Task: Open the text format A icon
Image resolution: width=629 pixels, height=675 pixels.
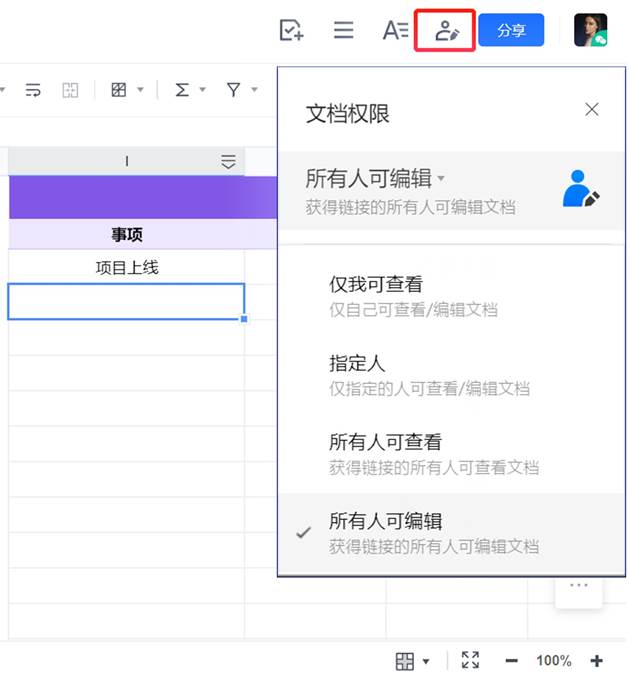Action: point(395,30)
